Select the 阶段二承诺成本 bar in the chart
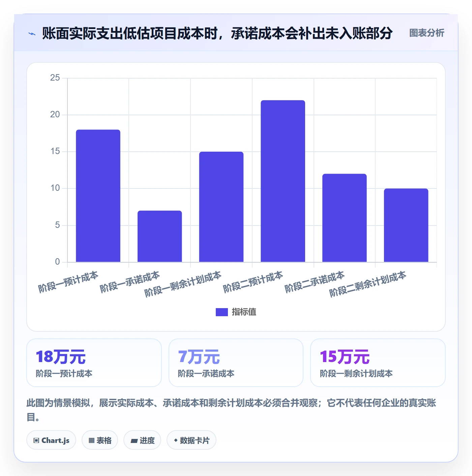The image size is (472, 476). [x=345, y=218]
